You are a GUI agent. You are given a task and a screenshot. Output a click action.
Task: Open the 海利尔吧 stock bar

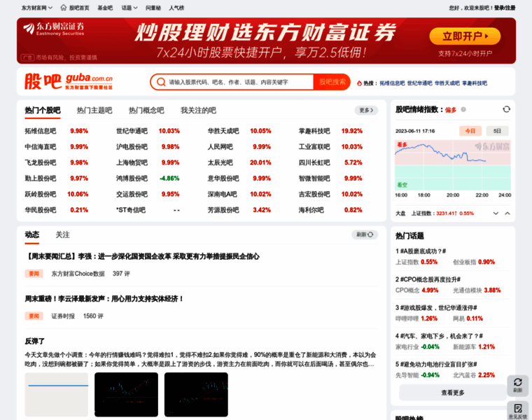pos(311,210)
